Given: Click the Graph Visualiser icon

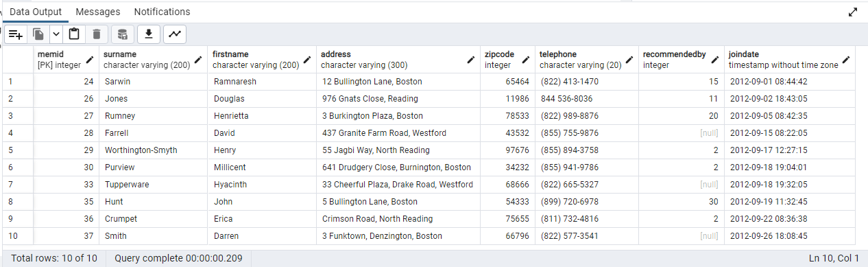Looking at the screenshot, I should pyautogui.click(x=175, y=34).
